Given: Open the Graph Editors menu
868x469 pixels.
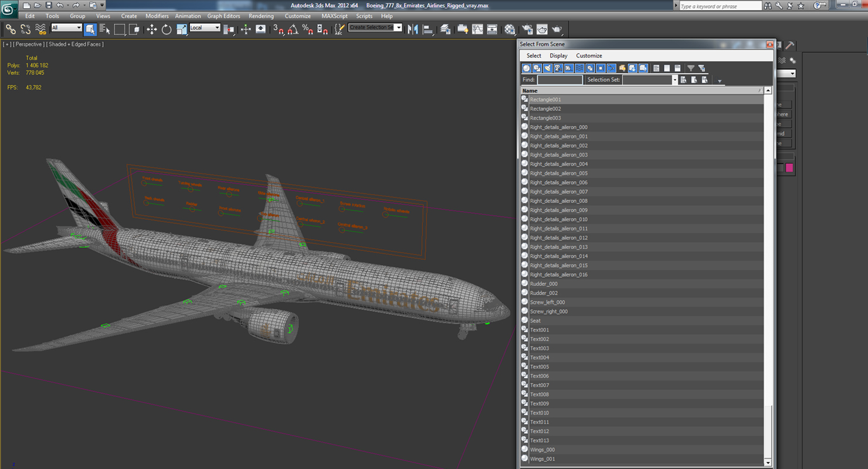Looking at the screenshot, I should coord(223,16).
